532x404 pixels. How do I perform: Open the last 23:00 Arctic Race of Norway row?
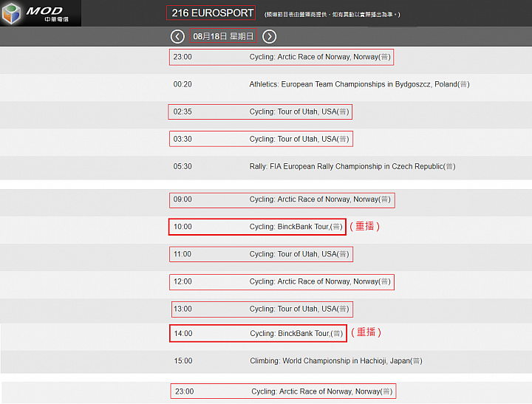tap(283, 391)
